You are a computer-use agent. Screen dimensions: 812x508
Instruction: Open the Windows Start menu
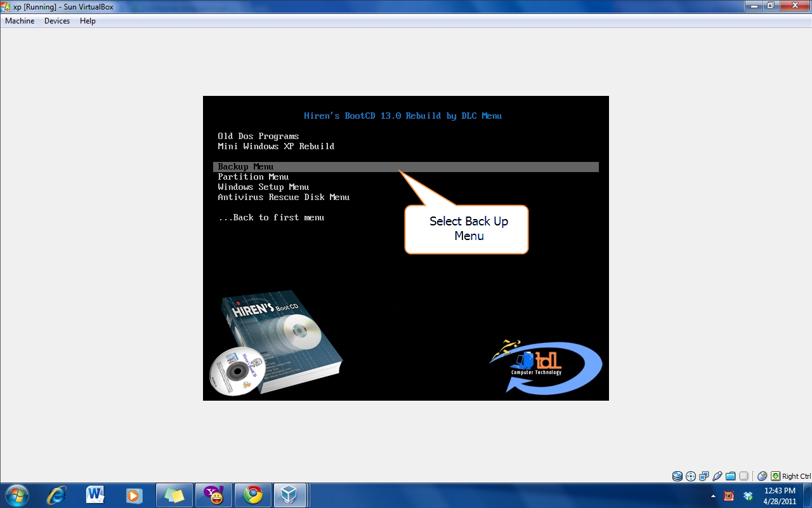pos(16,495)
